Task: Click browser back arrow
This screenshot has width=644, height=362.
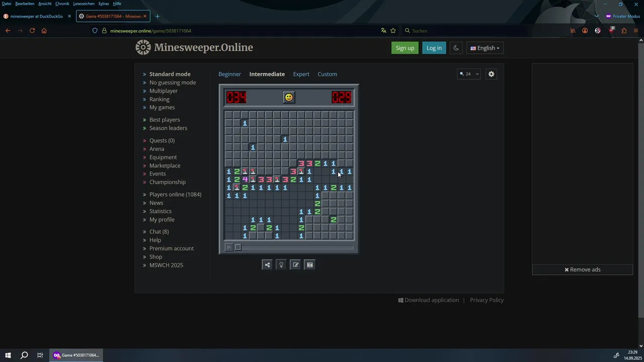Action: pos(8,31)
